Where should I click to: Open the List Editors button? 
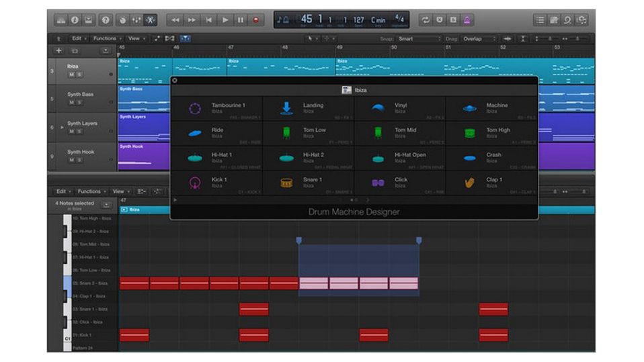(x=540, y=19)
